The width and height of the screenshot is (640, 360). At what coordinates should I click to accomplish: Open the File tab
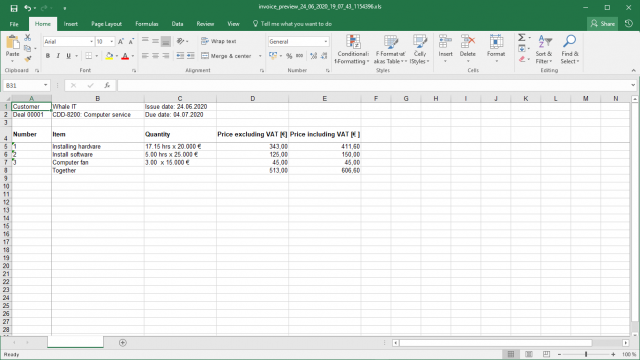(14, 24)
